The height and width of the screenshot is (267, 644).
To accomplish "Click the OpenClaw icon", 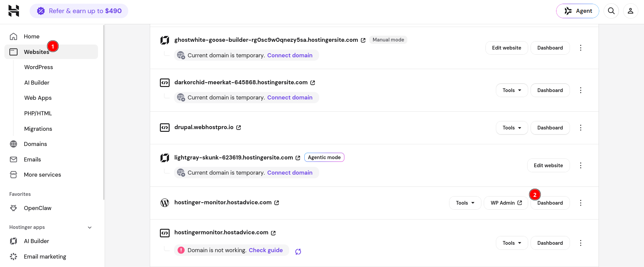I will 13,208.
